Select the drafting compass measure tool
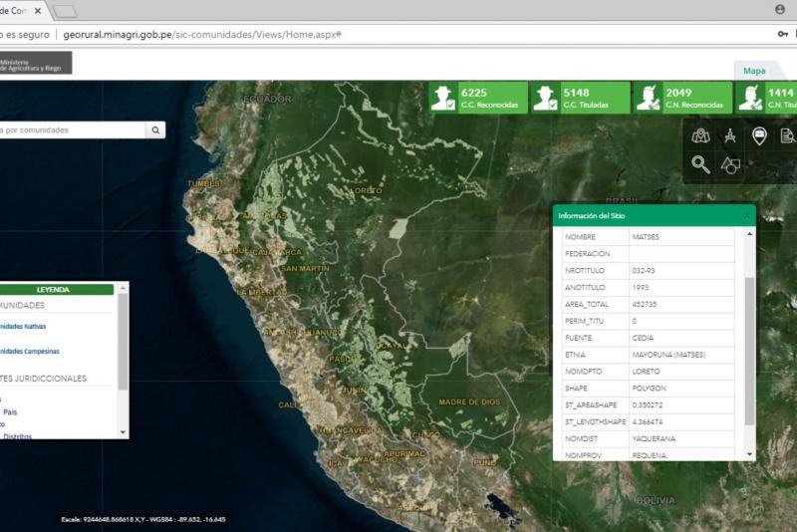This screenshot has height=532, width=797. (x=730, y=135)
